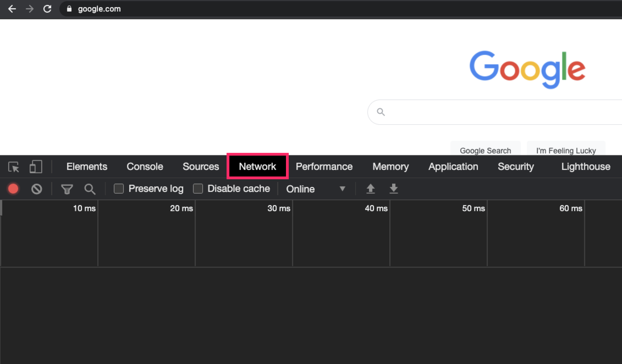This screenshot has width=622, height=364.
Task: Click the browser forward arrow
Action: pyautogui.click(x=30, y=9)
